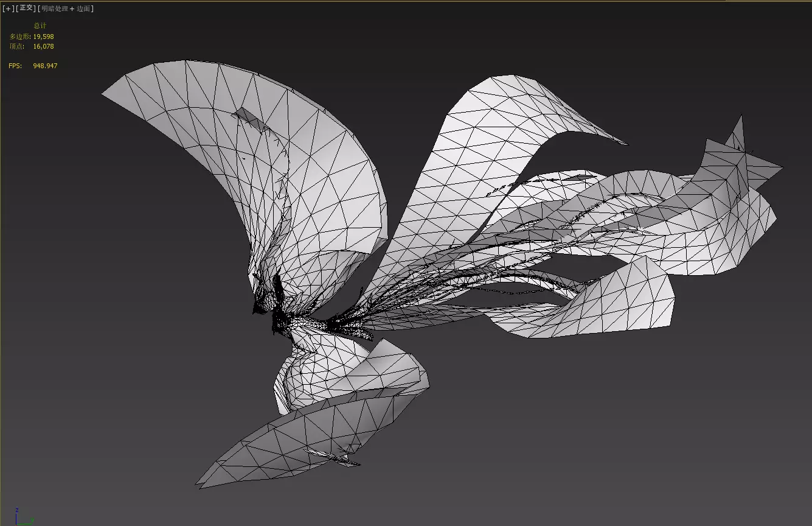Click the polygon count 19,598
This screenshot has height=526, width=812.
coord(44,37)
